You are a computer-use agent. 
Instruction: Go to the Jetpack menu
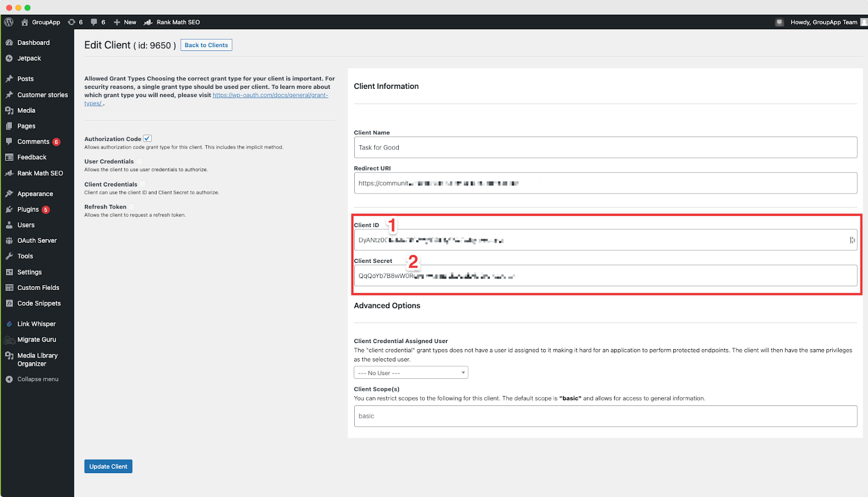pyautogui.click(x=29, y=59)
